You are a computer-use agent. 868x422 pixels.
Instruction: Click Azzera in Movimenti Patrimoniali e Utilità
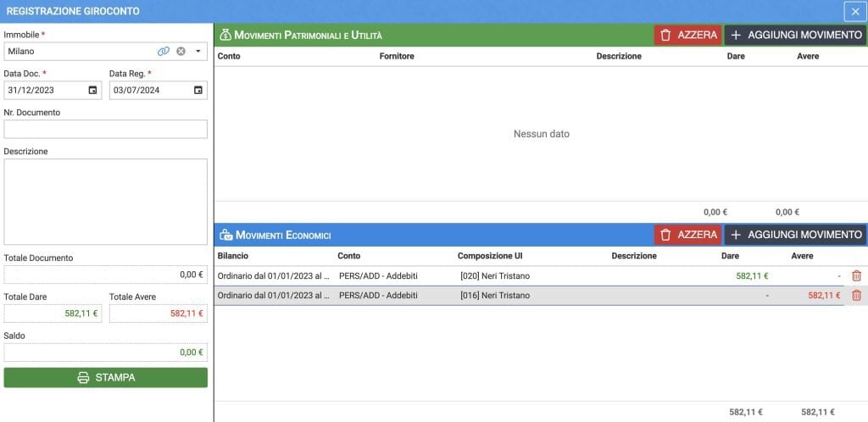tap(687, 36)
